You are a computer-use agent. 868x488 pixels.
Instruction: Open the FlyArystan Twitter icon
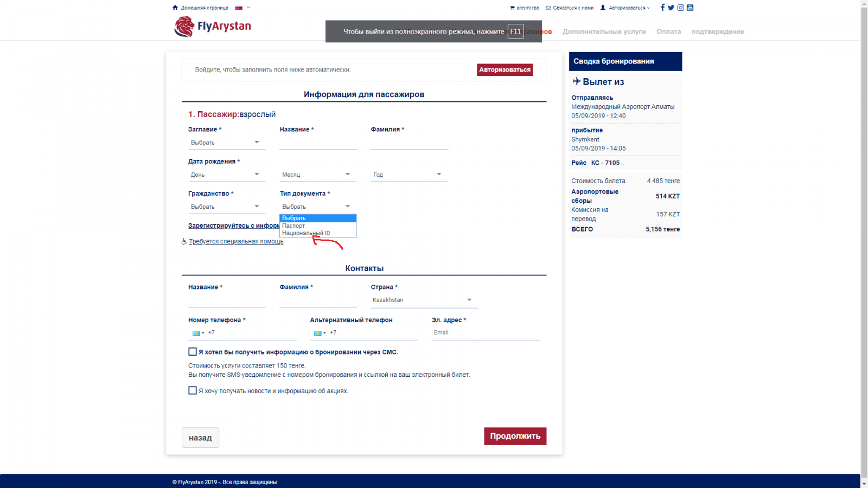click(671, 8)
